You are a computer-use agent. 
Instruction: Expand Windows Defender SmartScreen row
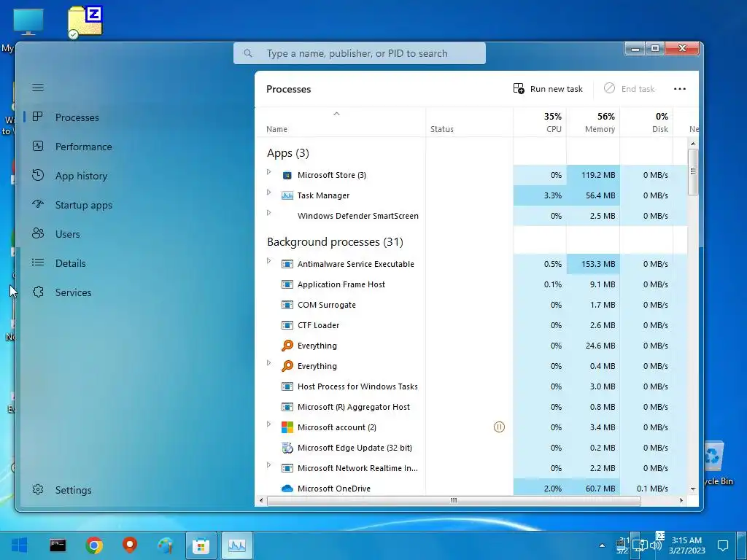[x=268, y=213]
